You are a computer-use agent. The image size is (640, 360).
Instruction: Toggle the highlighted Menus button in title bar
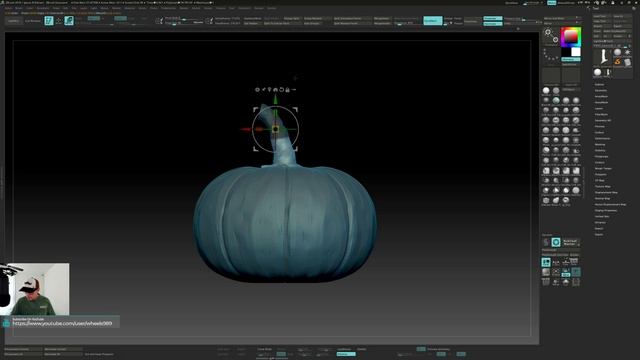coord(551,3)
